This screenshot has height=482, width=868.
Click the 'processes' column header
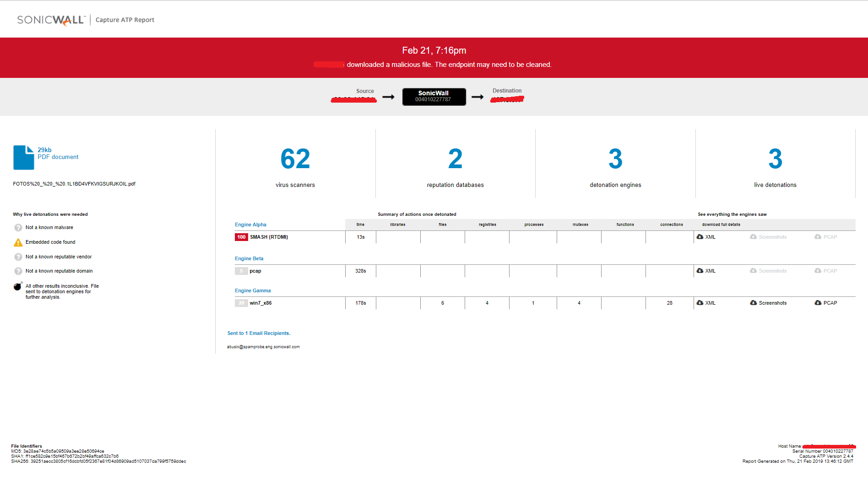(x=534, y=225)
